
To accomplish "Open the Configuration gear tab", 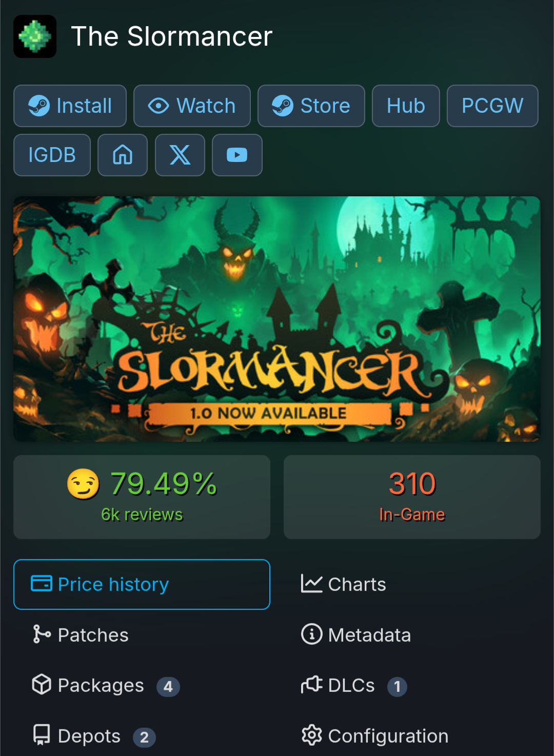I will (412, 736).
